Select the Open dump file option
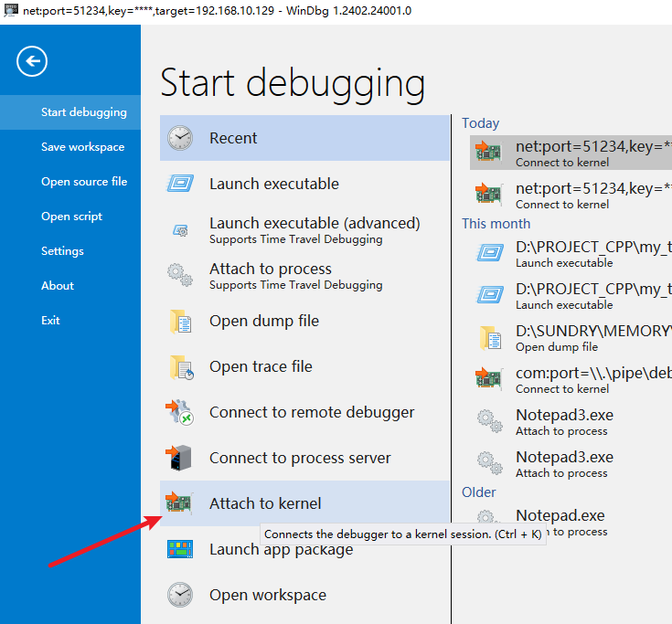 click(304, 321)
